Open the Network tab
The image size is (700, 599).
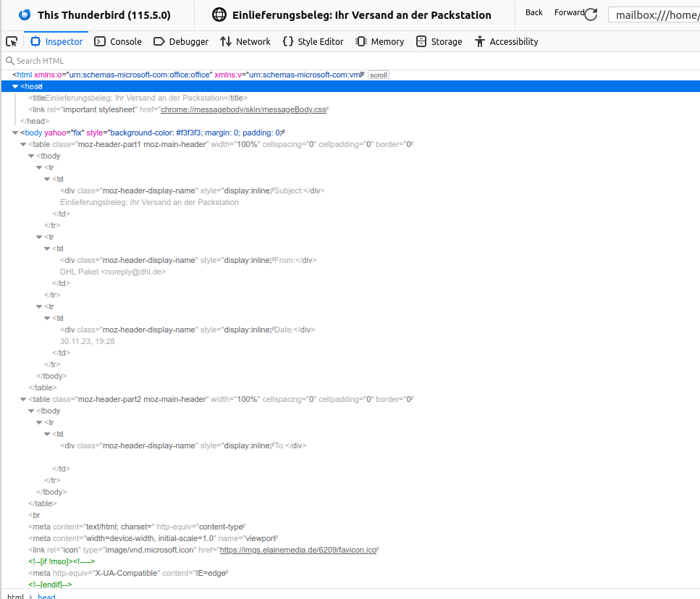(x=245, y=41)
